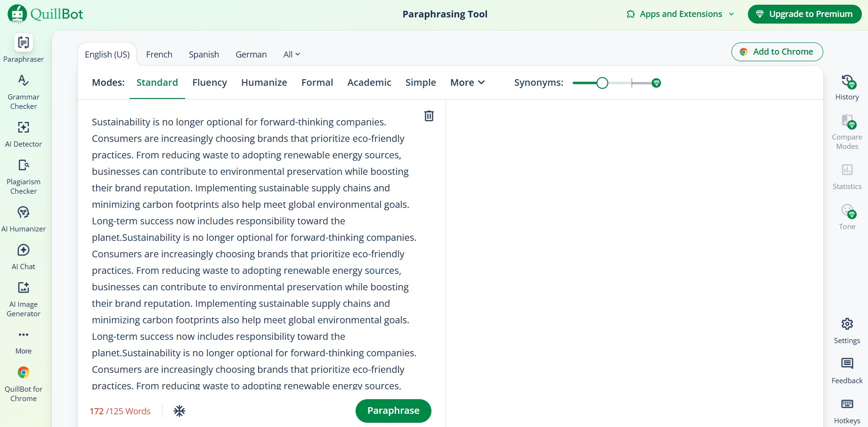Expand the More modes menu

467,82
